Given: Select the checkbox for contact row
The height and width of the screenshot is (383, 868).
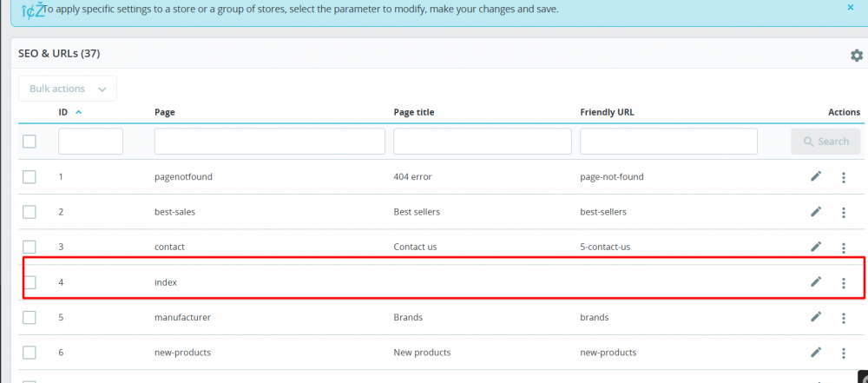Looking at the screenshot, I should [30, 247].
